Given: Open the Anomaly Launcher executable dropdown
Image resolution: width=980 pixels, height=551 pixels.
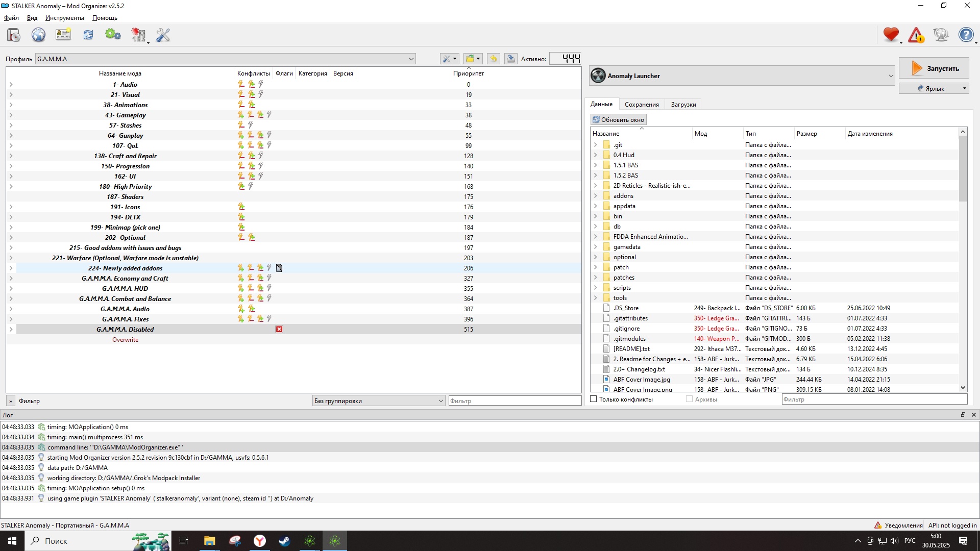Looking at the screenshot, I should pos(742,76).
